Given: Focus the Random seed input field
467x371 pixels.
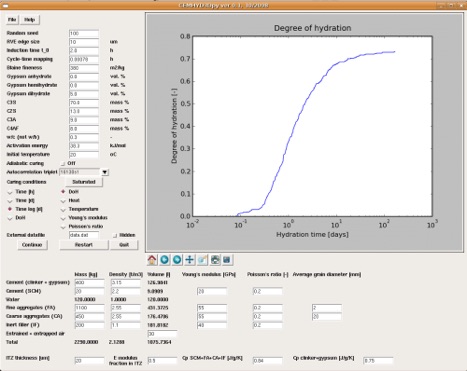Looking at the screenshot, I should click(x=84, y=33).
